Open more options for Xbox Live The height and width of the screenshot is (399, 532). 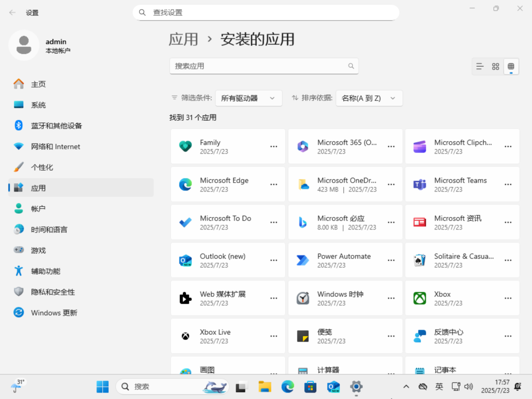click(273, 336)
